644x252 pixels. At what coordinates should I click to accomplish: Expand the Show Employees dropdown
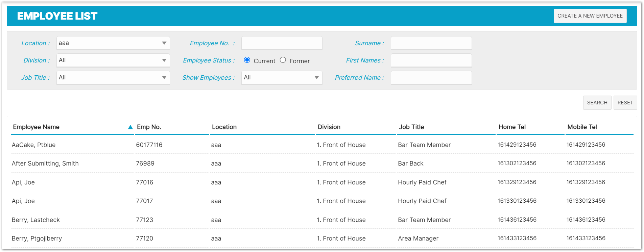click(x=282, y=78)
